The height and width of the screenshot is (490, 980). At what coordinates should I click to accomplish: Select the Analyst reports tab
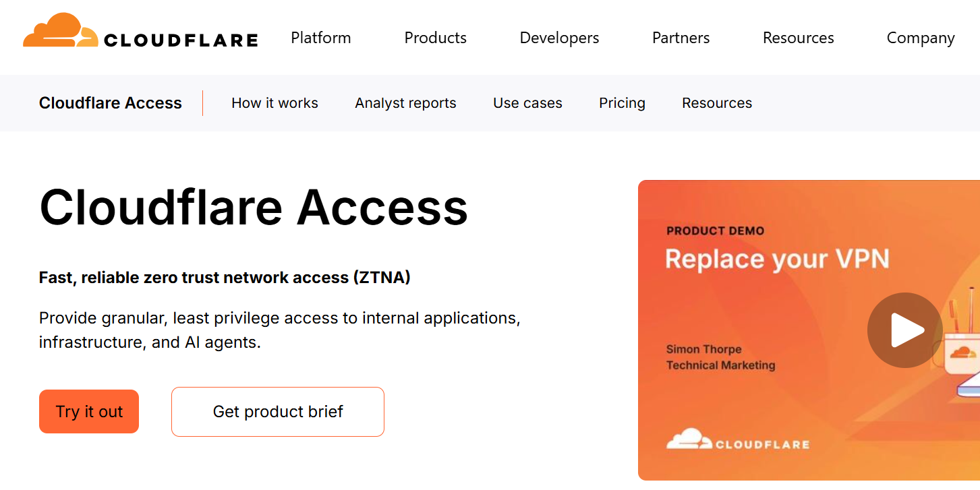[x=405, y=103]
